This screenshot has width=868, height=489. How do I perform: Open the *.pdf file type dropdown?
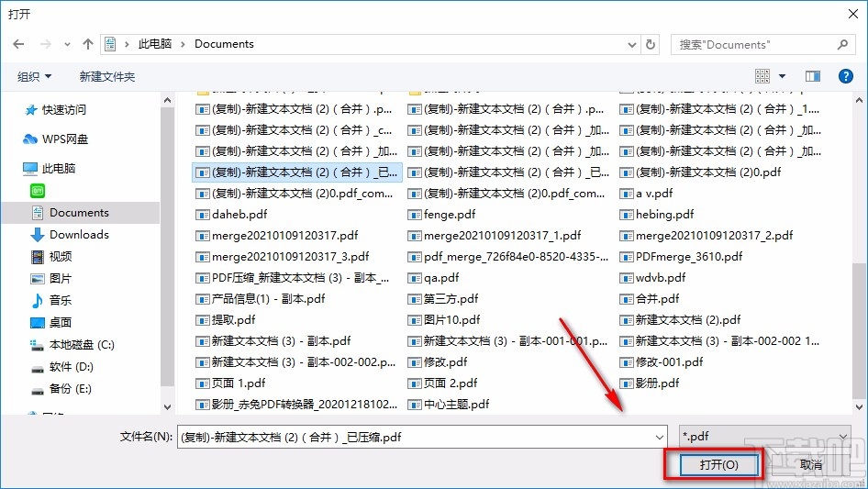point(764,437)
